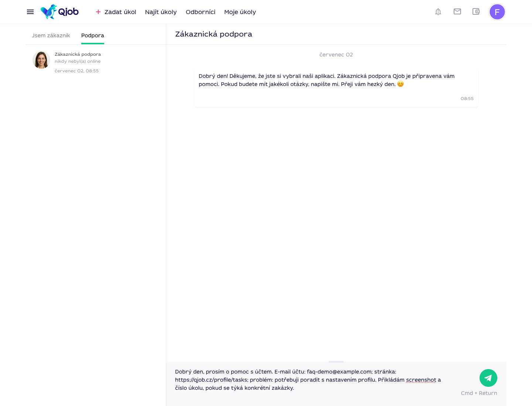Select the Podpora tab
This screenshot has width=532, height=406.
[93, 35]
